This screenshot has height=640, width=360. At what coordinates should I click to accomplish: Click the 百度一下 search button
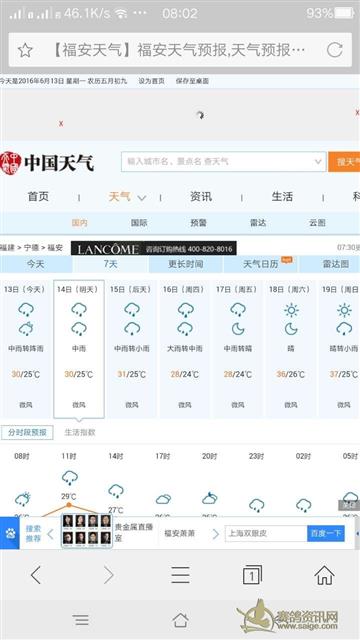click(x=326, y=533)
